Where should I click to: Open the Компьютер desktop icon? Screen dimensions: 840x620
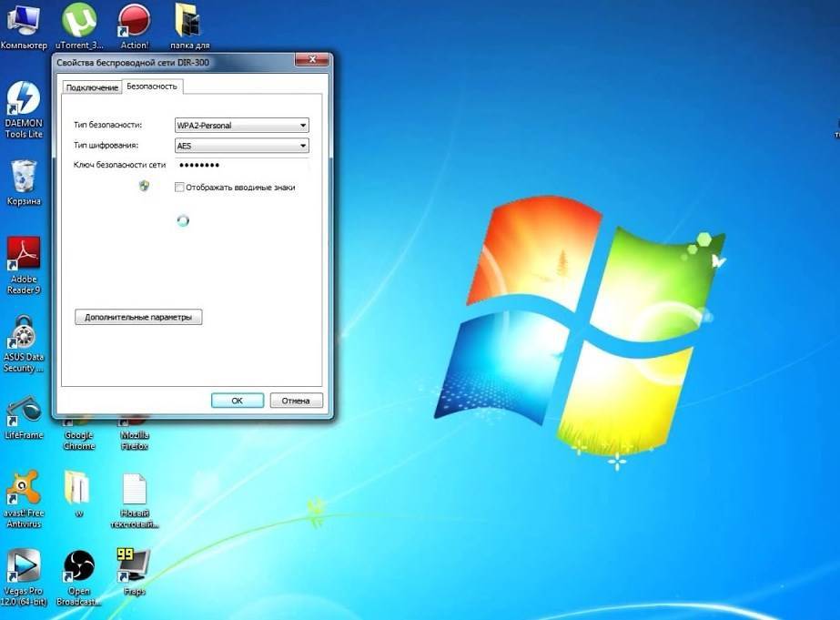(24, 20)
